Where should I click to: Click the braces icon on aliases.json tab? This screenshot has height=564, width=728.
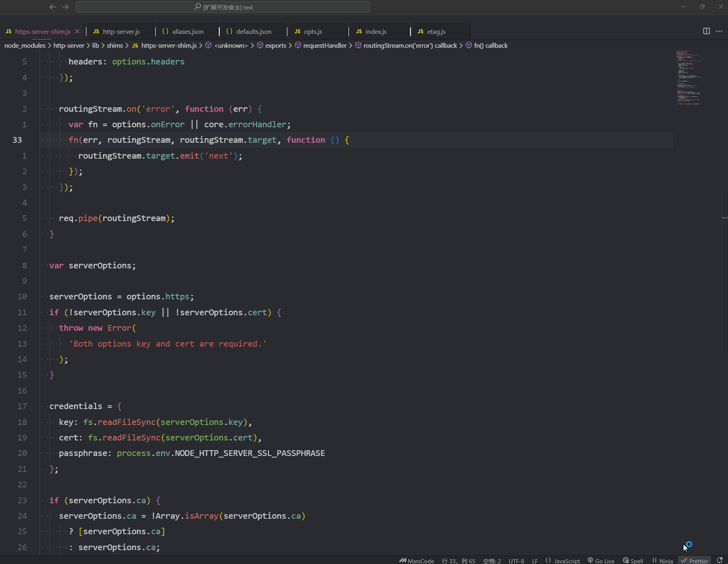click(x=165, y=31)
